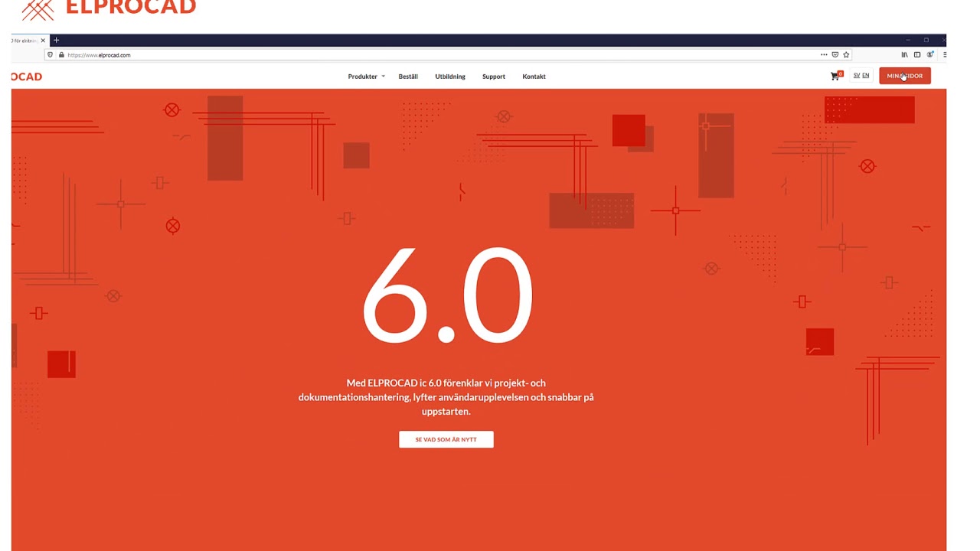Select the open browser tab title
Screen dimensions: 980x551
click(24, 41)
